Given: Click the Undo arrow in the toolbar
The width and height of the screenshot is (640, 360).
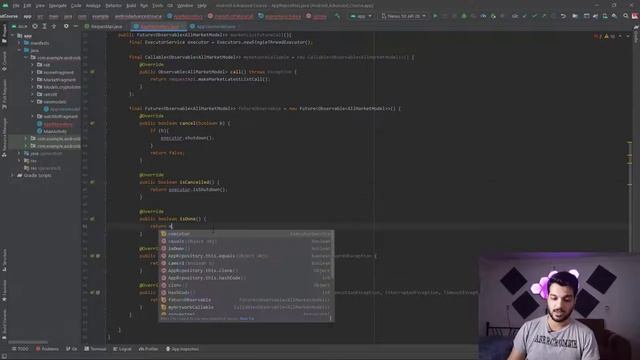Looking at the screenshot, I should (x=563, y=16).
